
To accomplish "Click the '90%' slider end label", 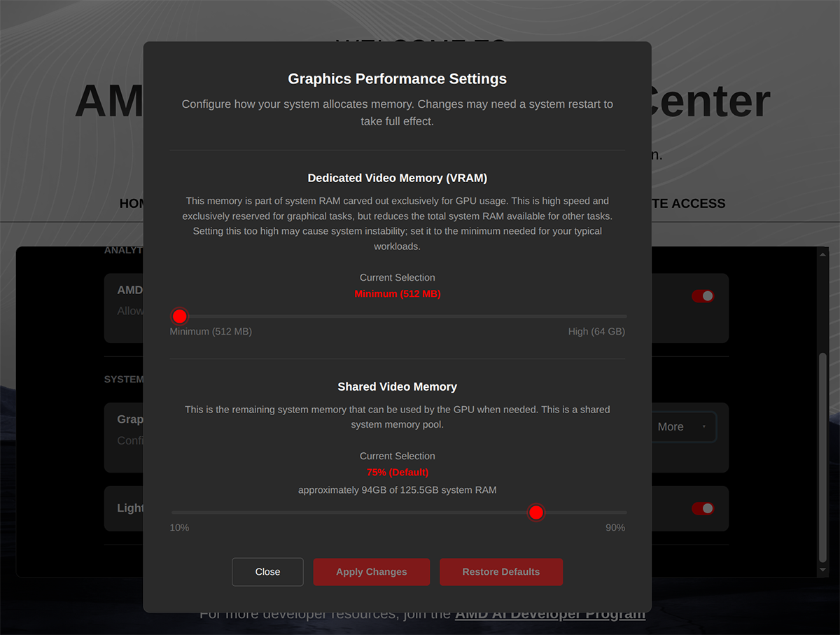I will [x=615, y=528].
